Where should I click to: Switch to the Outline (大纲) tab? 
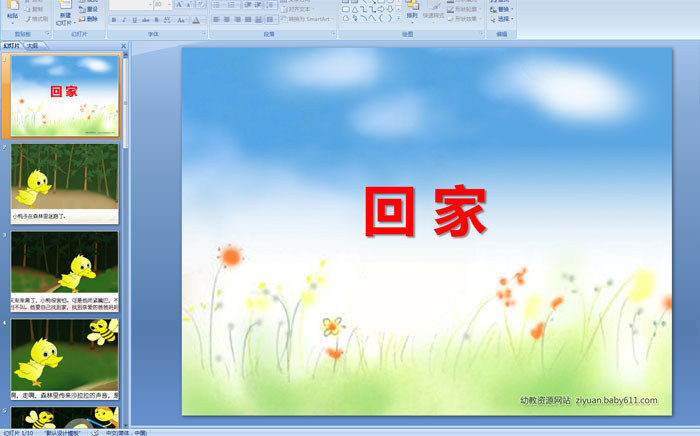coord(33,46)
